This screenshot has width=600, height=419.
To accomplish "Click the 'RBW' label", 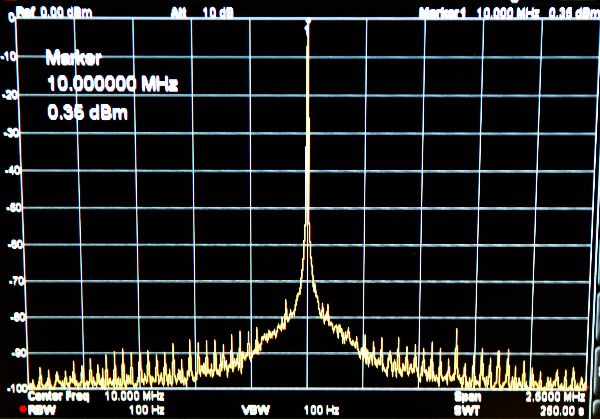I will [x=42, y=410].
